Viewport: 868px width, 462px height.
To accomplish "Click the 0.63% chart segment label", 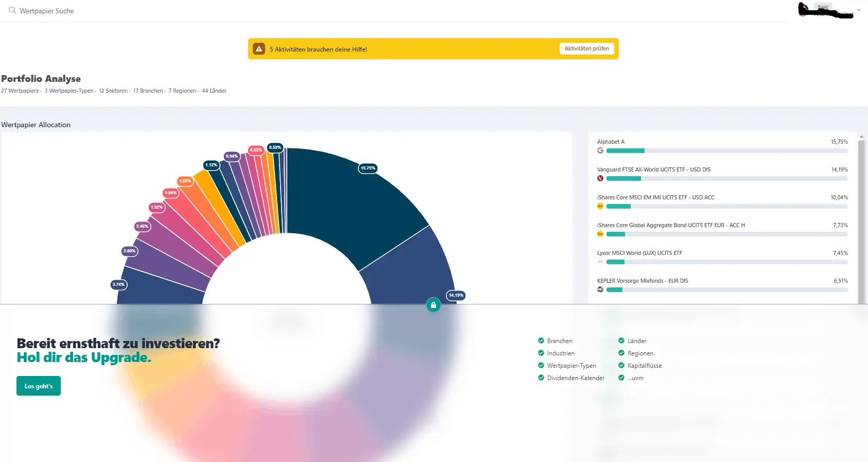I will click(x=256, y=150).
